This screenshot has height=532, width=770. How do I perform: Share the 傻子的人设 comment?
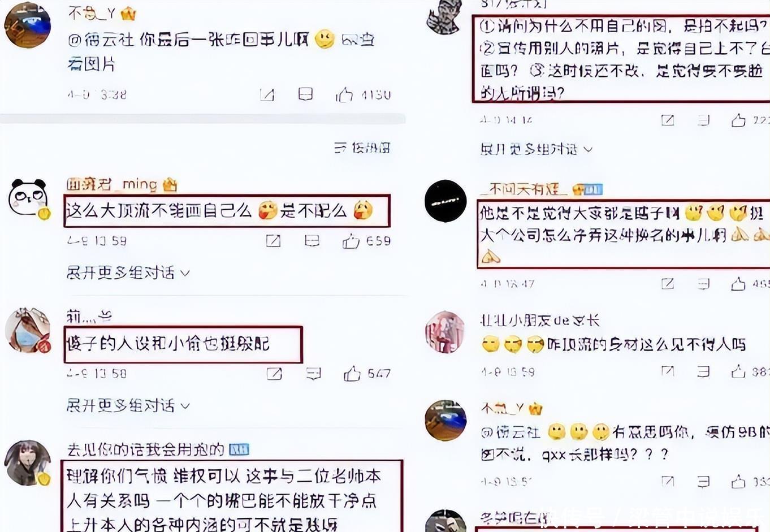click(x=274, y=374)
